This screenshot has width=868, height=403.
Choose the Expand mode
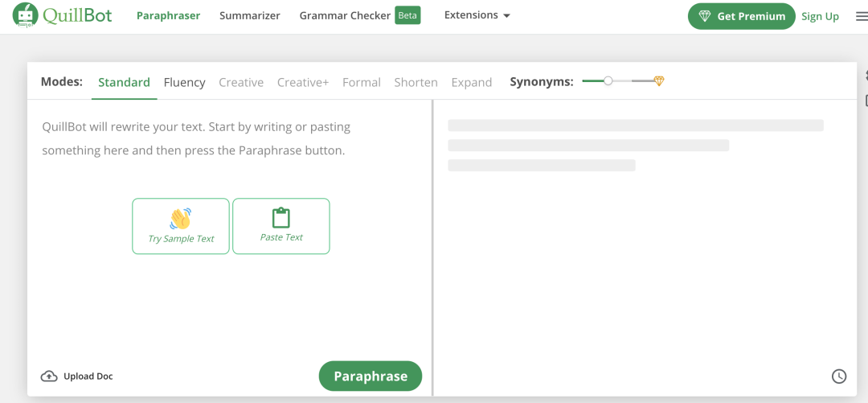pos(471,83)
